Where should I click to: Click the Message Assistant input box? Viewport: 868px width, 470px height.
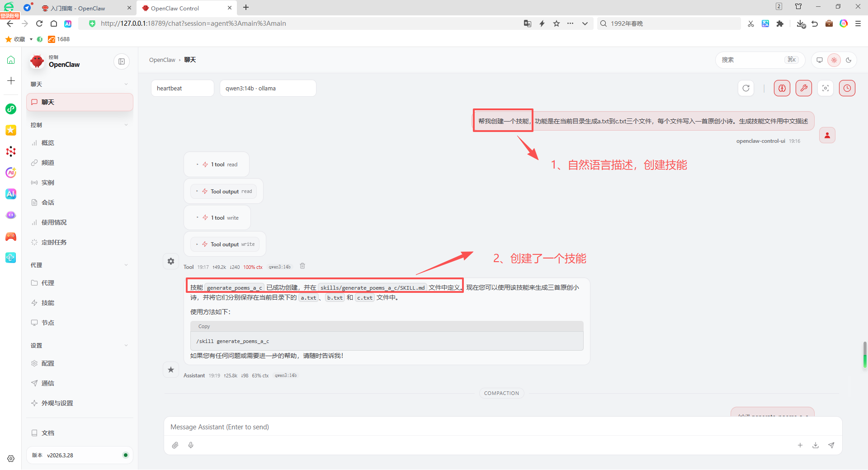click(x=503, y=427)
